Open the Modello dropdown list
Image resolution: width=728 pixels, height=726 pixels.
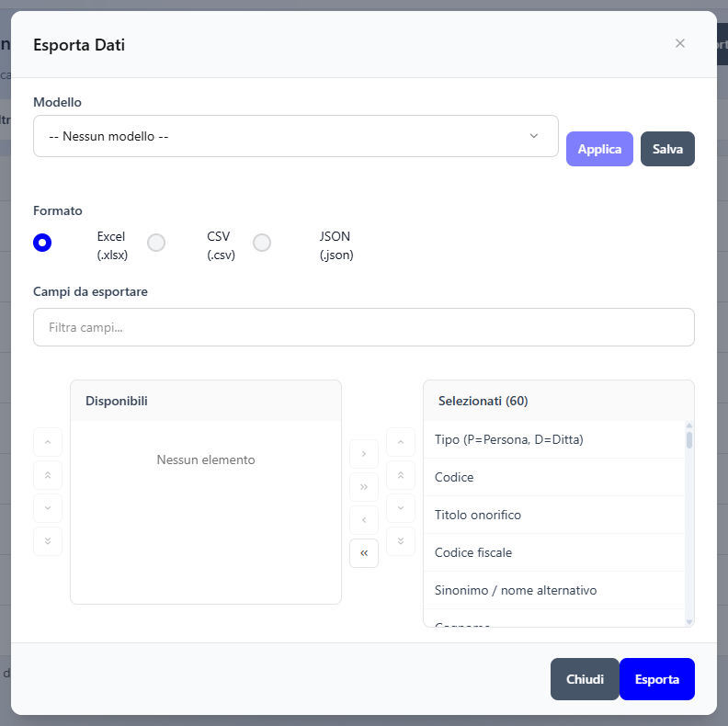[295, 136]
